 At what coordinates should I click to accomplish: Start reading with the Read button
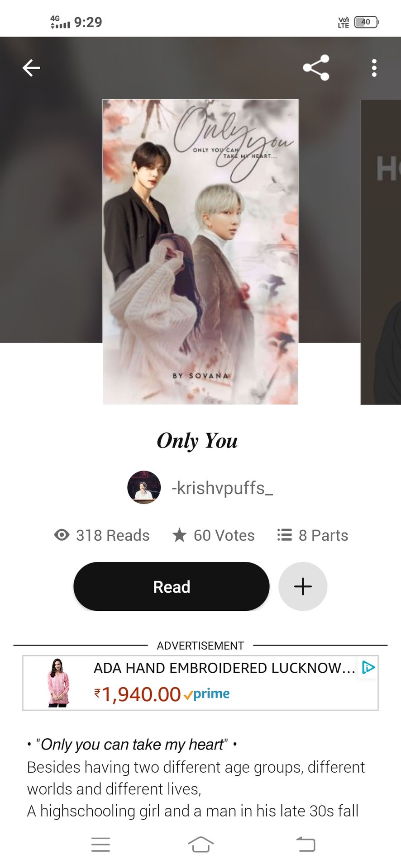[172, 586]
